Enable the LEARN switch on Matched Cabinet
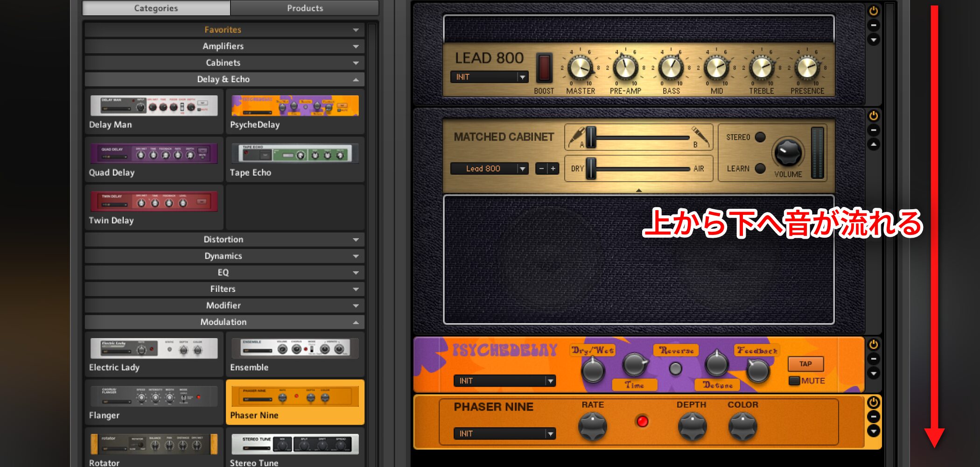Screen dimensions: 980x467 pos(760,168)
